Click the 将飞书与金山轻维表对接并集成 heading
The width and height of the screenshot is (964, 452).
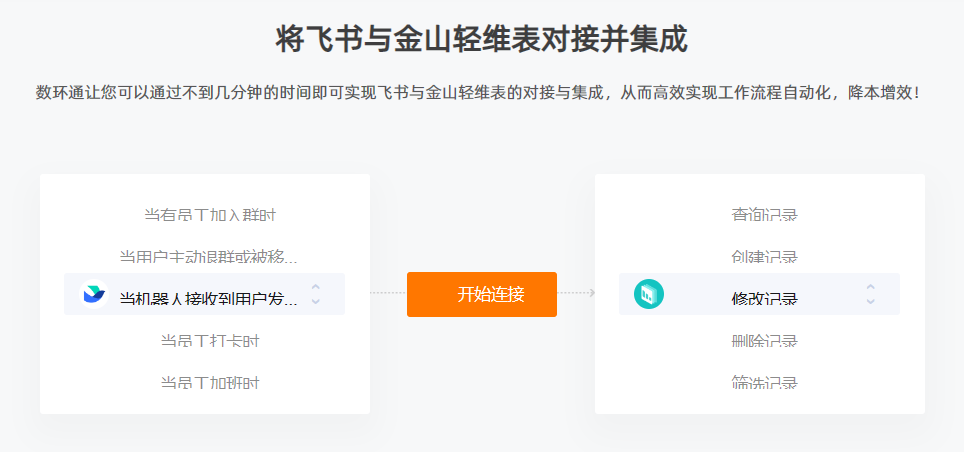coord(481,39)
